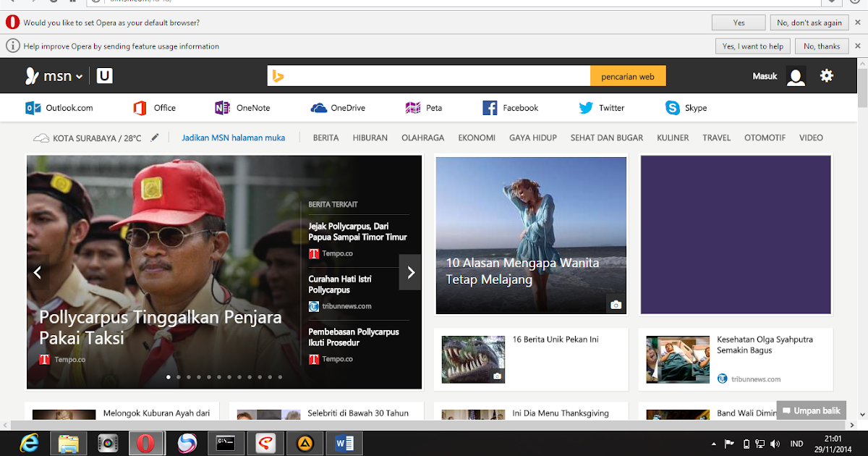Click No, thanks button
868x456 pixels.
822,46
